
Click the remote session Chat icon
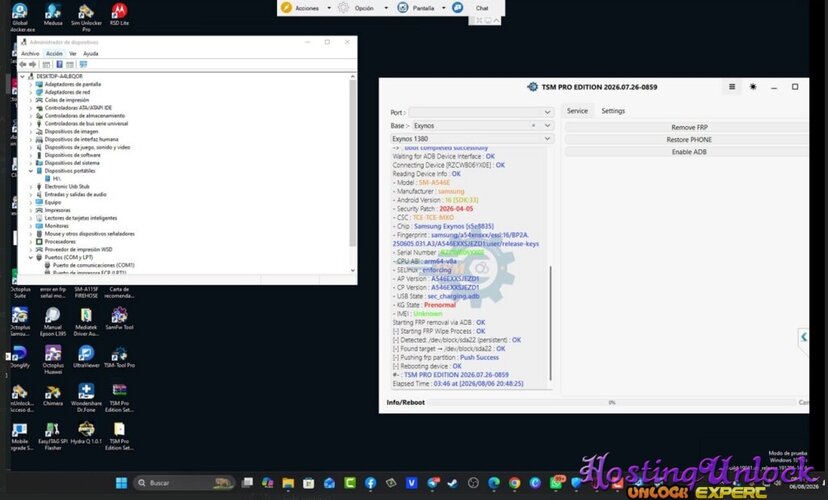[458, 7]
